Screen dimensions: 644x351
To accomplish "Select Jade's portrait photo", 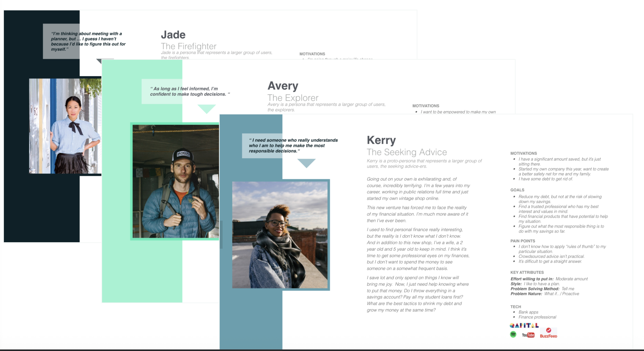I will (x=65, y=126).
